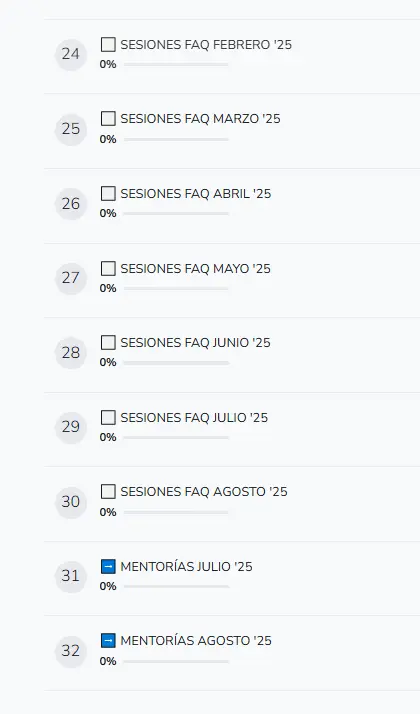Image resolution: width=420 pixels, height=714 pixels.
Task: Select the number 30 section badge
Action: (71, 502)
